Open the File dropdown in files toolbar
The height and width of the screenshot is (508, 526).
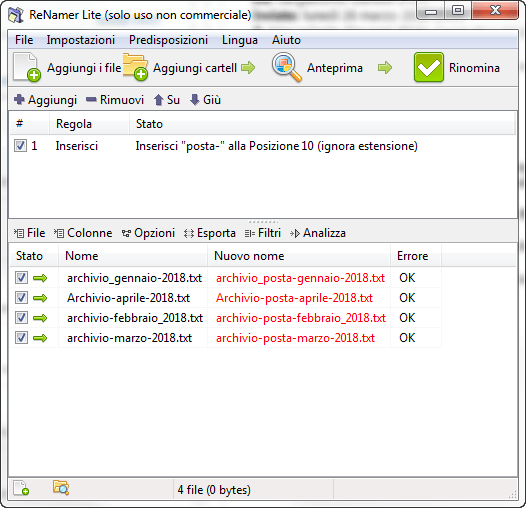click(30, 233)
